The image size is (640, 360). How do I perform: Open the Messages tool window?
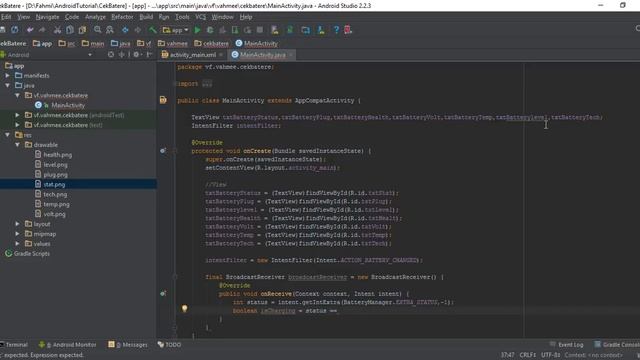[x=128, y=344]
